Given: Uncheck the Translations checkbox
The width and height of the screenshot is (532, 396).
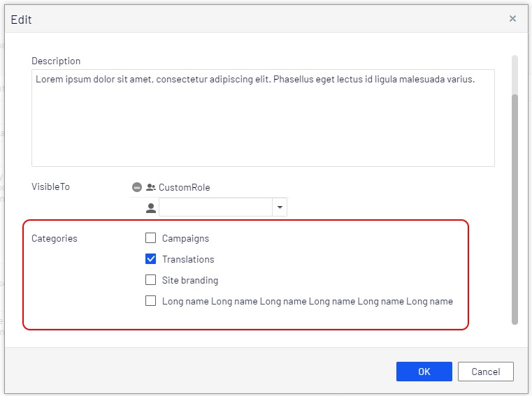Looking at the screenshot, I should [x=150, y=259].
